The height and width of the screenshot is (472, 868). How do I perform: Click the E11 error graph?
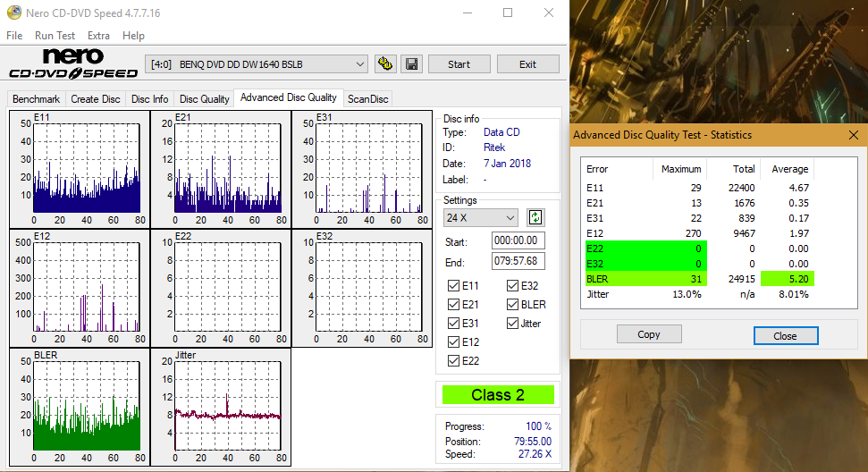pos(80,169)
